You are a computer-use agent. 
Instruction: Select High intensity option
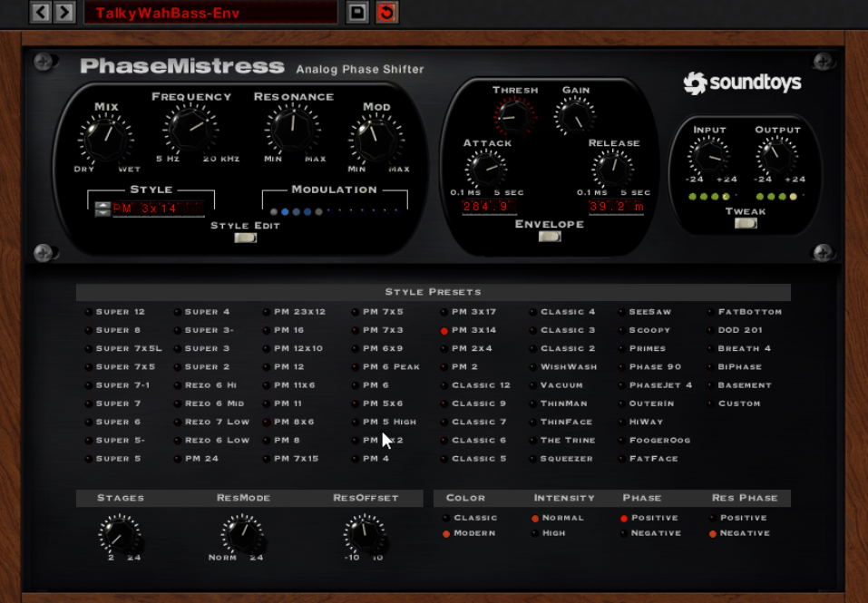tap(549, 533)
